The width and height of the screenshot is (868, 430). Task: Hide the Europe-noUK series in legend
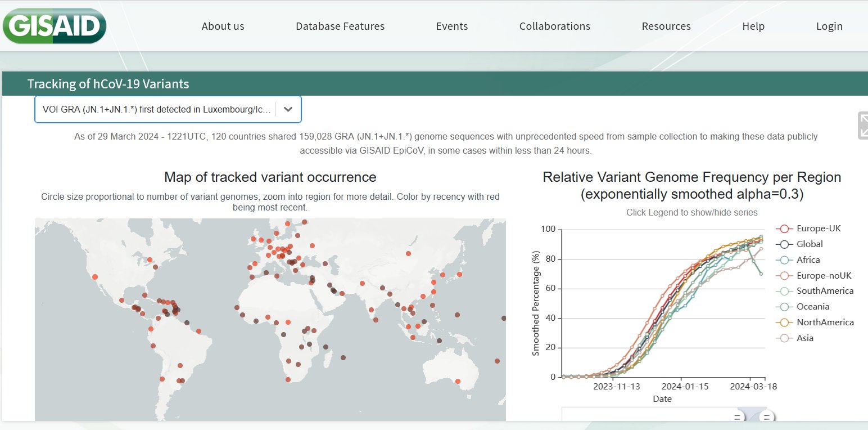824,276
